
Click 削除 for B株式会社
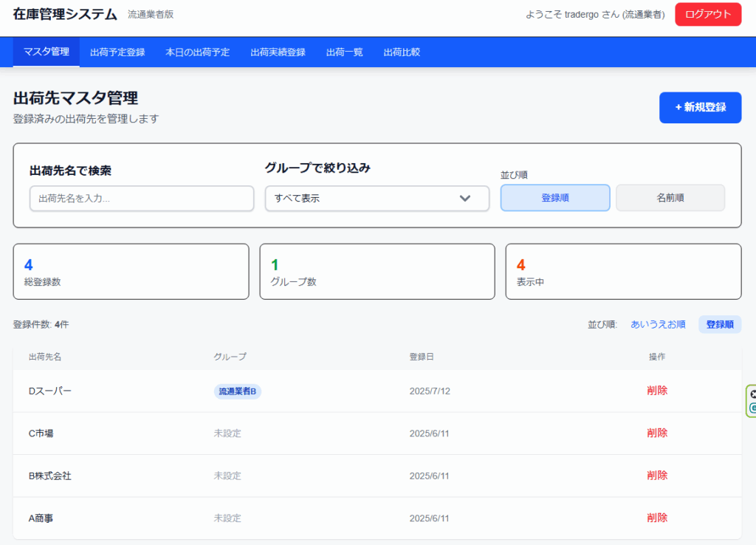[656, 476]
